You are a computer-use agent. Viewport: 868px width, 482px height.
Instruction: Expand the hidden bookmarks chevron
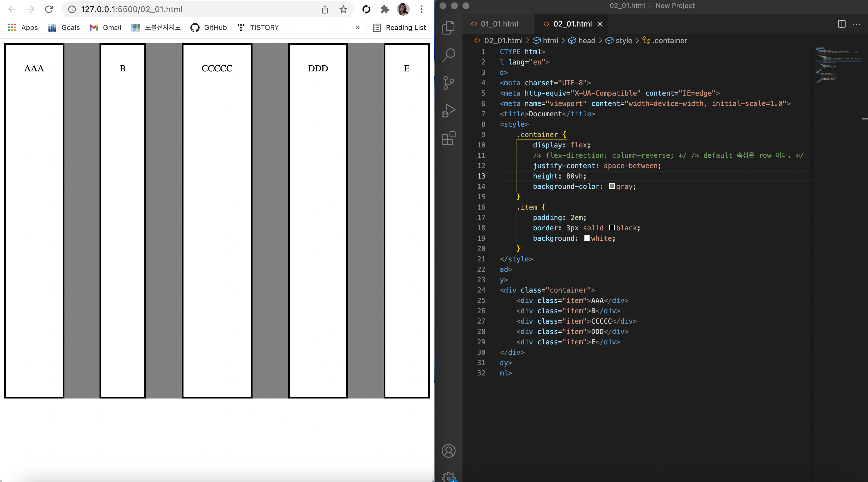[357, 28]
